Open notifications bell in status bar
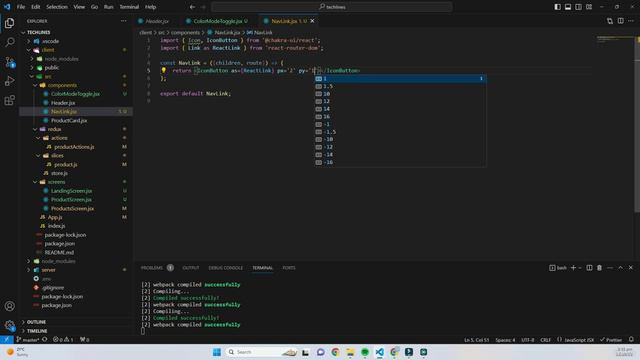640x360 pixels. (631, 340)
